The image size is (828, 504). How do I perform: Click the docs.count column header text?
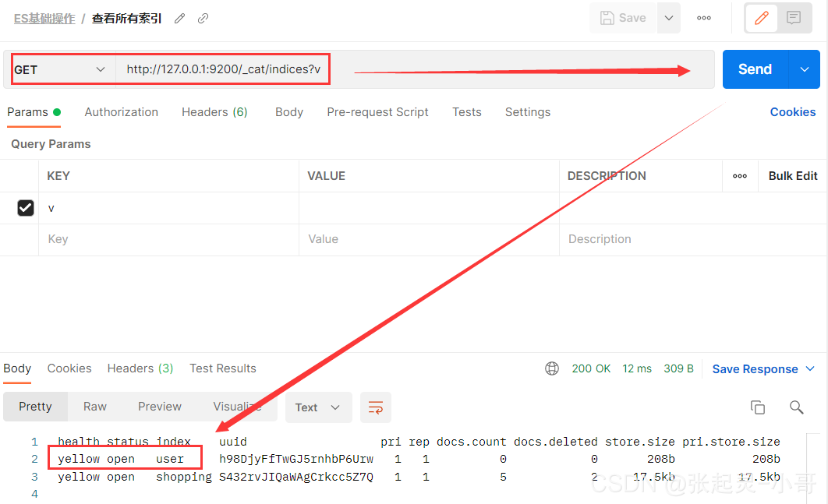pos(471,441)
